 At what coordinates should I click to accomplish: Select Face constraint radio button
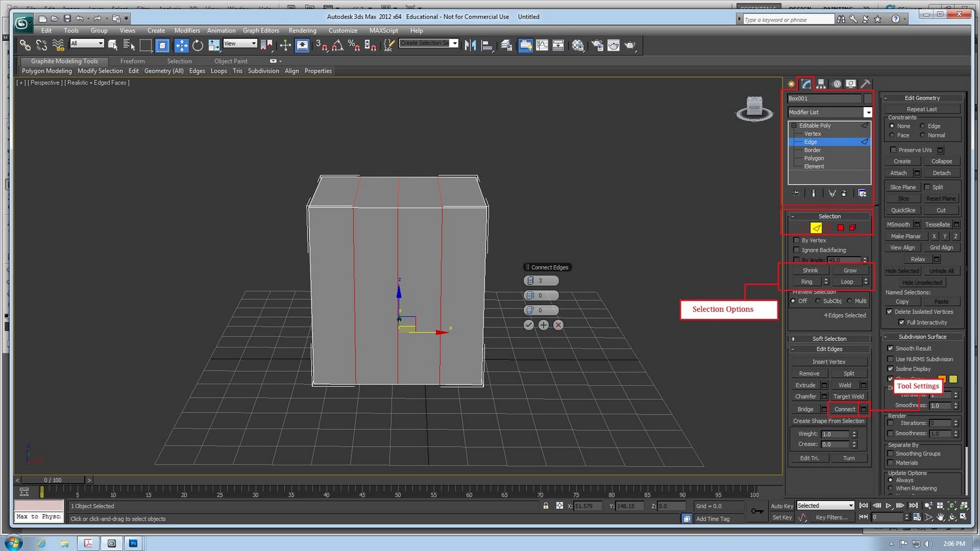892,135
